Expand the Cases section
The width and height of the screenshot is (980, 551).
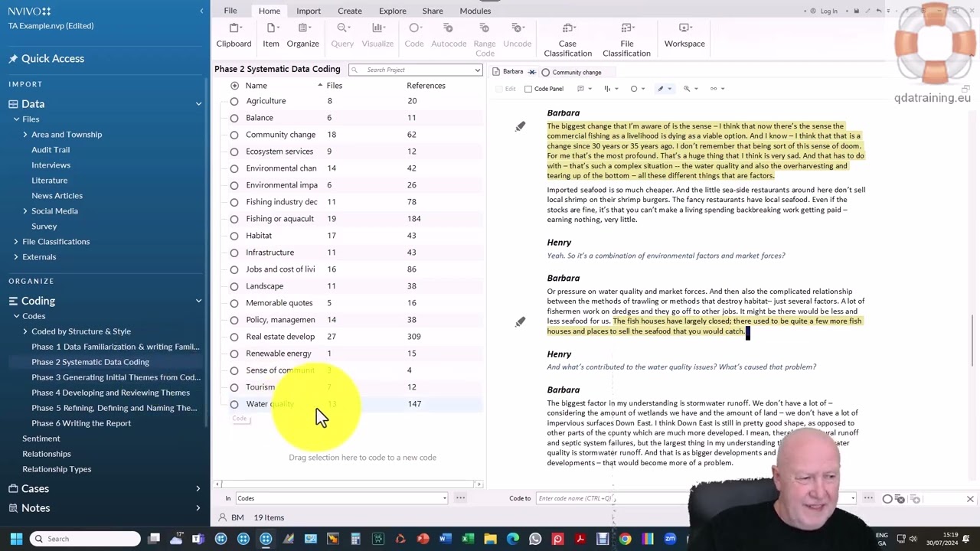[x=198, y=488]
